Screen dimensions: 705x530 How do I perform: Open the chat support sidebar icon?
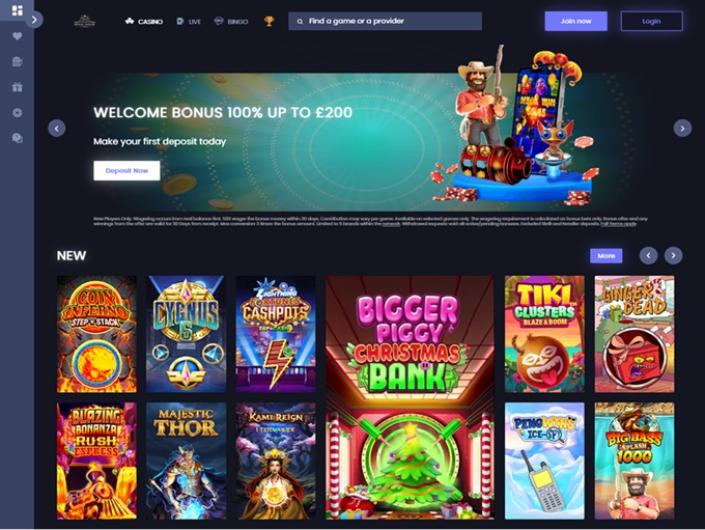[17, 138]
